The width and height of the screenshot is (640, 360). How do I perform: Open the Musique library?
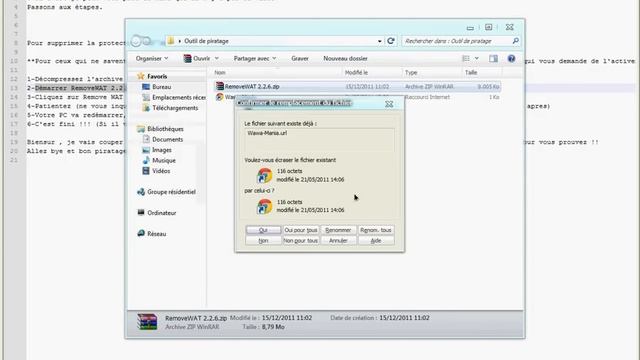(x=164, y=160)
